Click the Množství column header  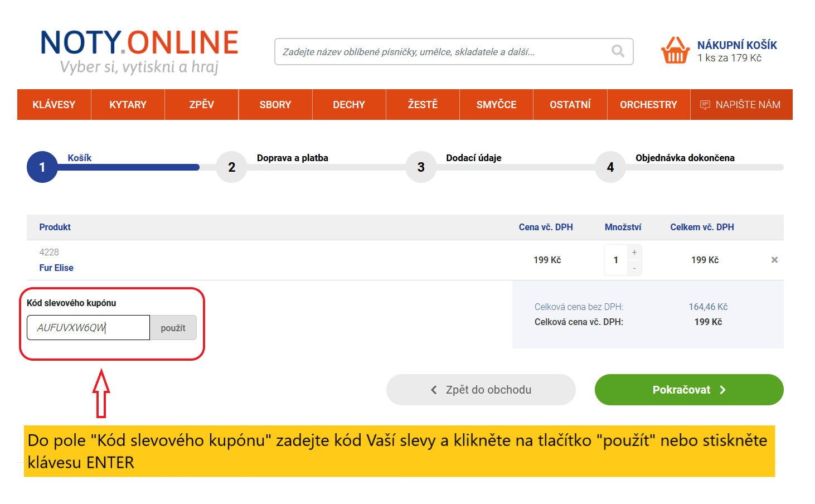pos(623,227)
